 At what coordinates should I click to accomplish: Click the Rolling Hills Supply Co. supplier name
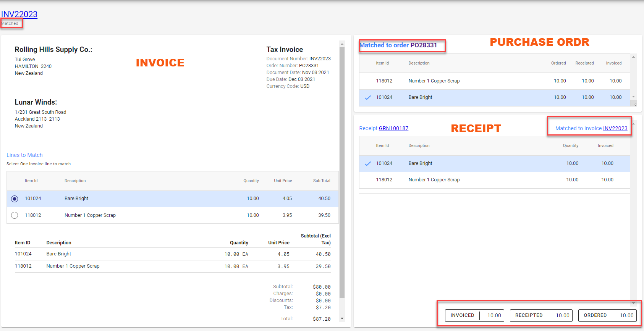pyautogui.click(x=53, y=49)
